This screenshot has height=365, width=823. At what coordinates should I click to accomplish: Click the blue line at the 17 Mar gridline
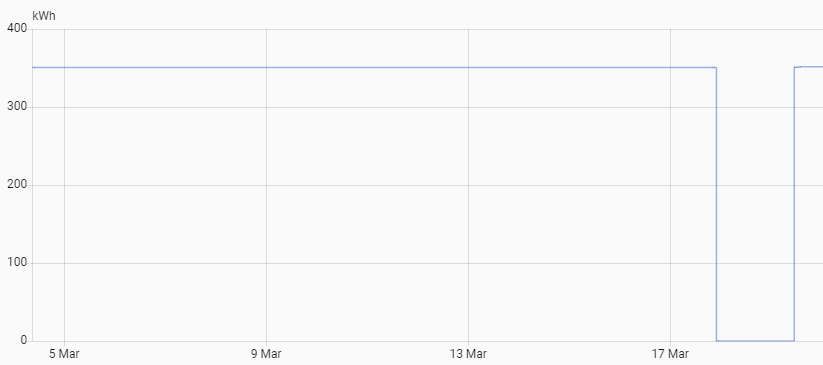(670, 67)
